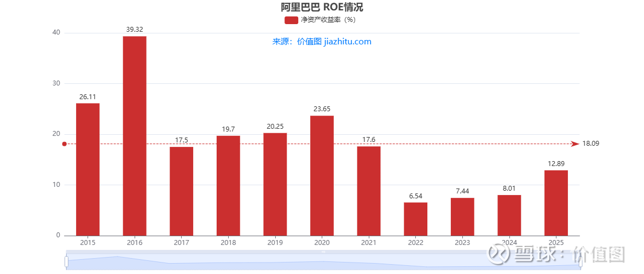644x274 pixels.
Task: Select the 2022 bar labeled 6.54
Action: [416, 219]
